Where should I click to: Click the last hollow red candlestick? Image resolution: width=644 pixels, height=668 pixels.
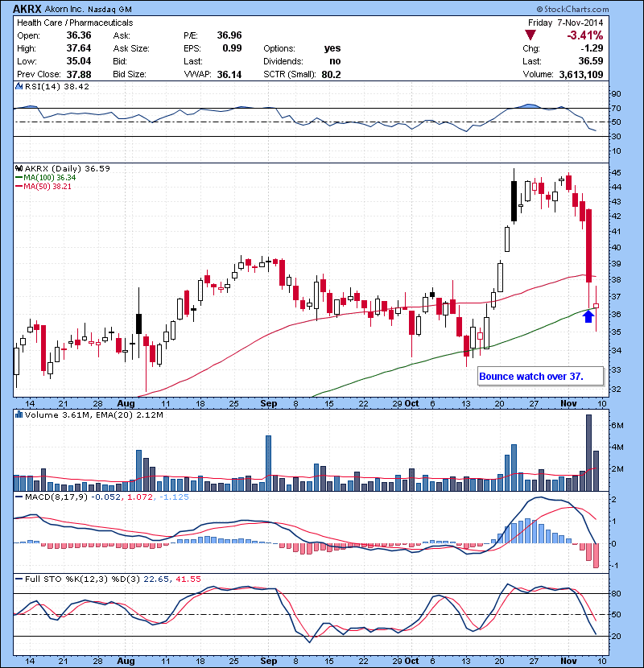tap(596, 306)
